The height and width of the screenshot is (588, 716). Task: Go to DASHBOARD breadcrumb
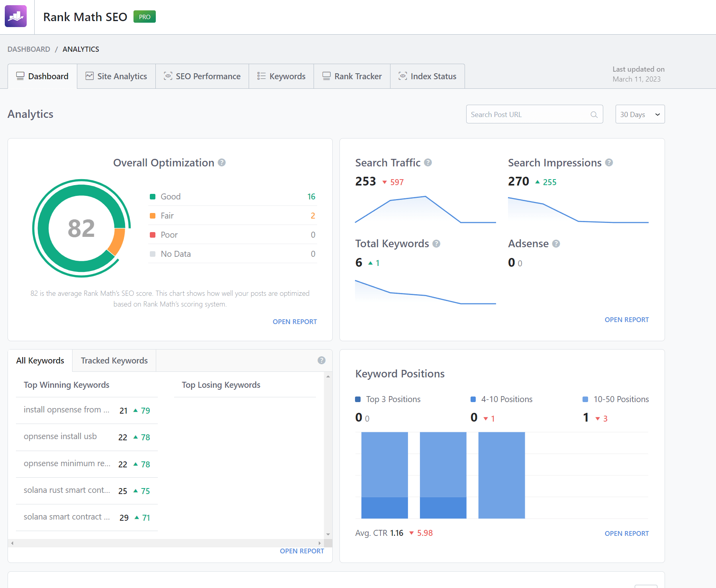[29, 49]
